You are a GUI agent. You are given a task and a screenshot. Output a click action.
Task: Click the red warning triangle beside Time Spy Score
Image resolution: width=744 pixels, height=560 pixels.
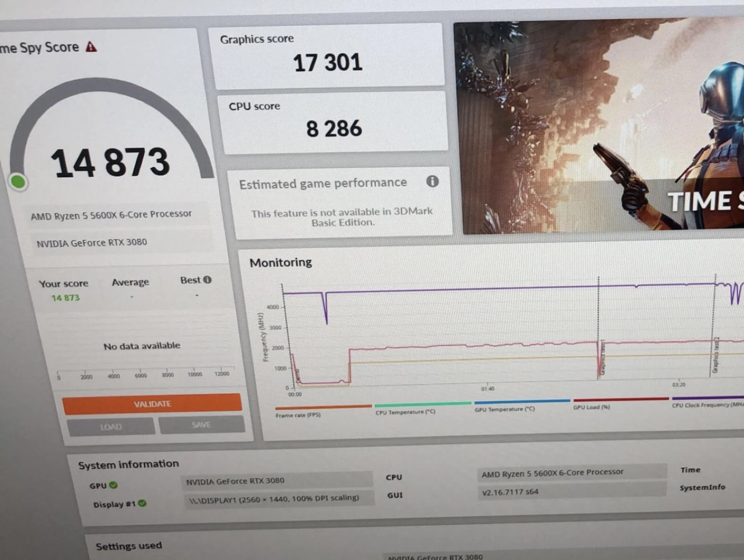pos(91,47)
